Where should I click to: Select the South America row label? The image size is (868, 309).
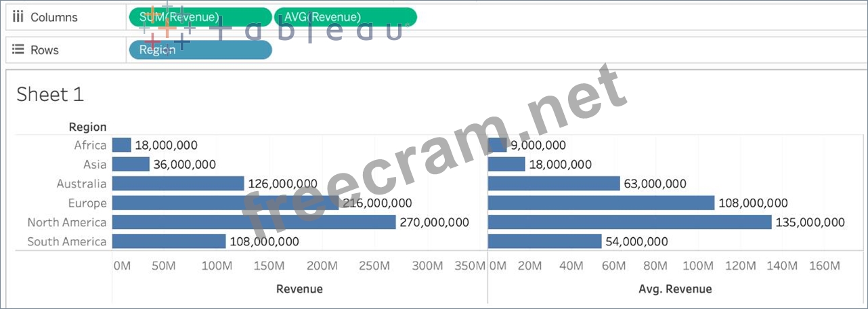click(67, 241)
